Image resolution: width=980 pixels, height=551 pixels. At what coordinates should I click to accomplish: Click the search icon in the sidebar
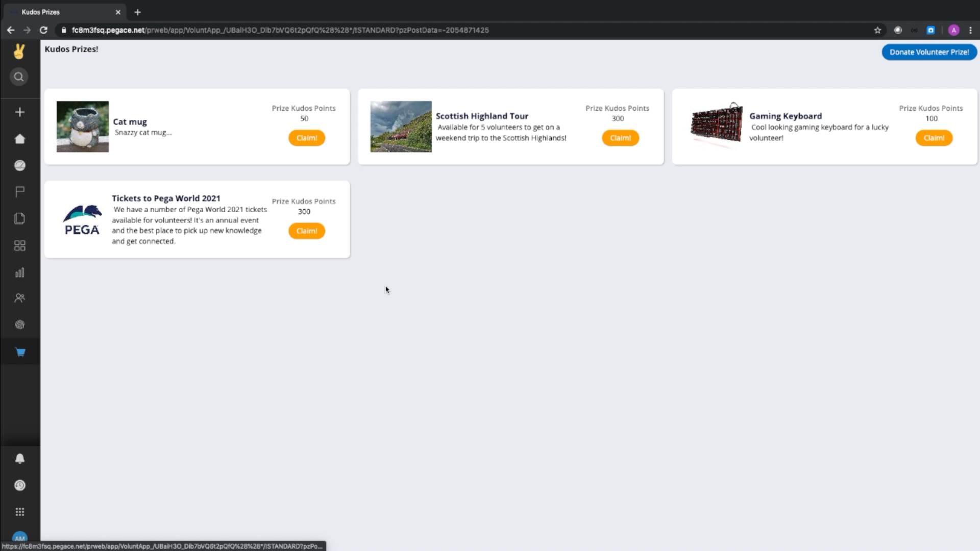19,77
